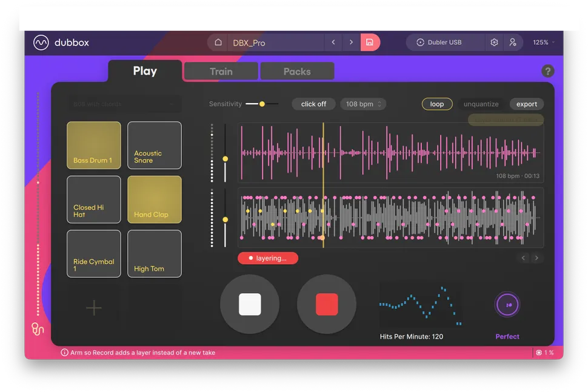Adjust the MIDI track level slider
The image size is (588, 392).
point(225,220)
